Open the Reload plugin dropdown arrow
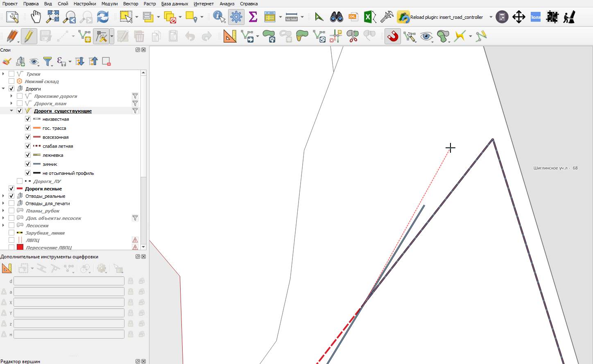This screenshot has width=593, height=364. (491, 17)
